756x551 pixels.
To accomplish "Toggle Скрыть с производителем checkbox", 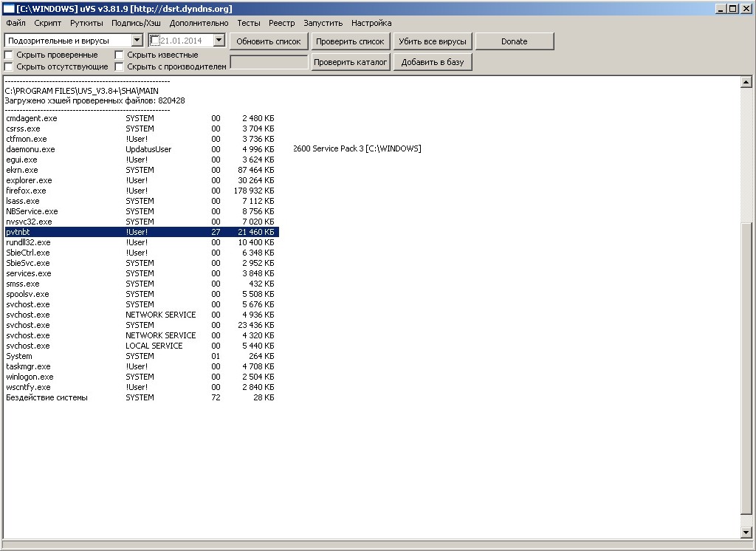I will pos(119,66).
